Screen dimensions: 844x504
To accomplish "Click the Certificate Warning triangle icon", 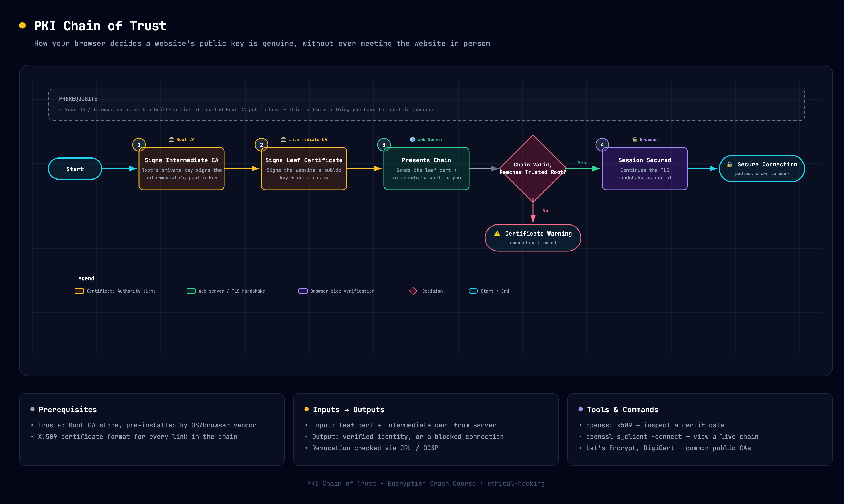I will point(497,233).
